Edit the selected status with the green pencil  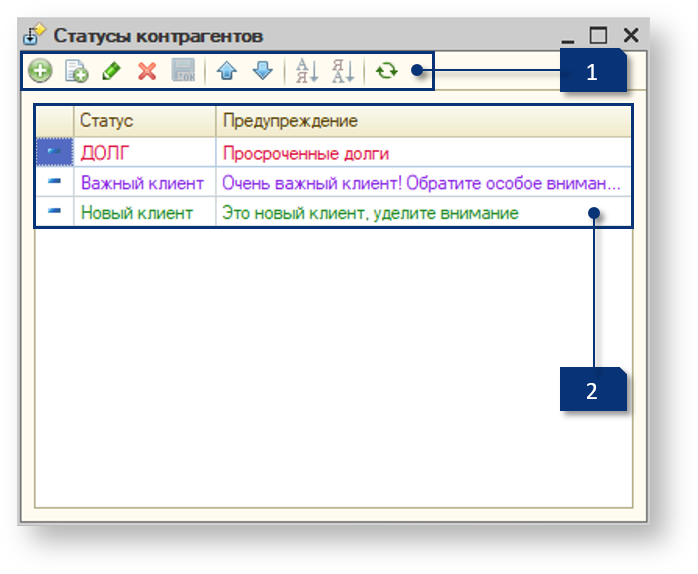click(x=111, y=71)
